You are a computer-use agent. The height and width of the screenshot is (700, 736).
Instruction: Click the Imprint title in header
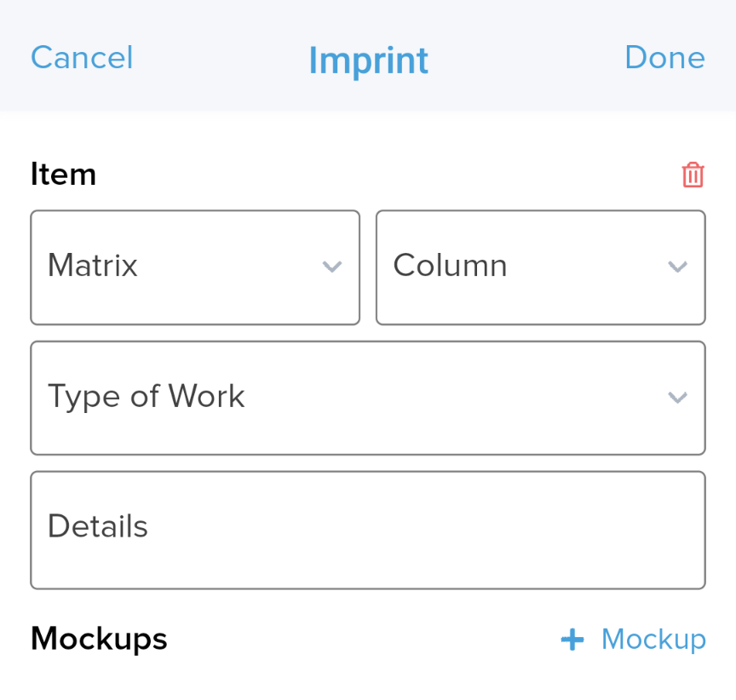pyautogui.click(x=369, y=61)
